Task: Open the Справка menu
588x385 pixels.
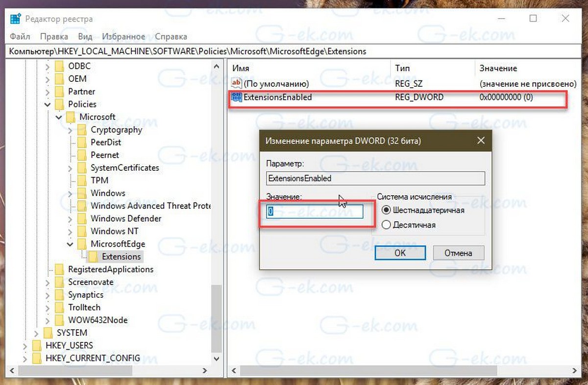Action: pyautogui.click(x=171, y=36)
